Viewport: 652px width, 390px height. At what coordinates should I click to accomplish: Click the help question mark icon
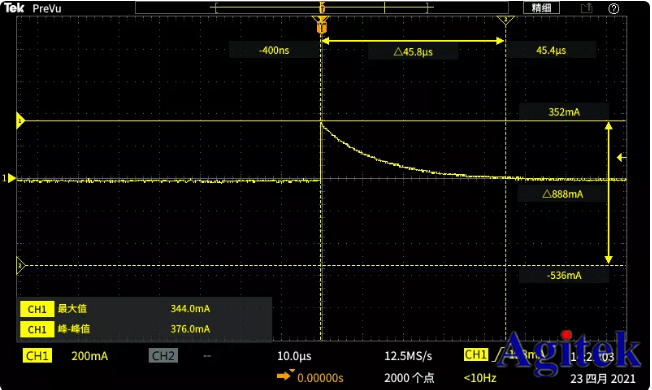[x=613, y=8]
